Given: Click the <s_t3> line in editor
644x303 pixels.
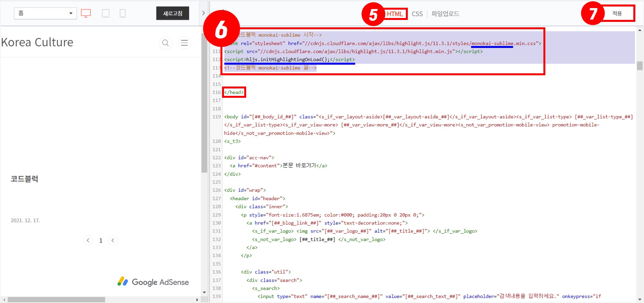Looking at the screenshot, I should click(232, 141).
